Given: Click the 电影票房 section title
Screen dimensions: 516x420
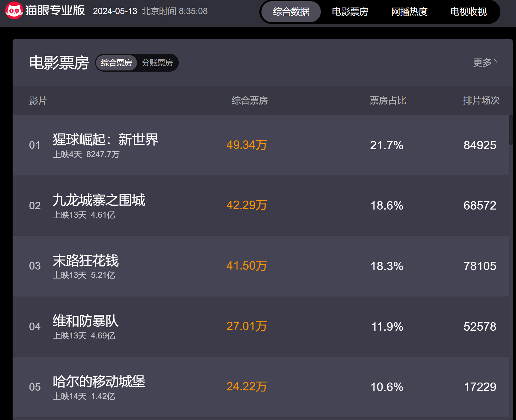Looking at the screenshot, I should (59, 63).
